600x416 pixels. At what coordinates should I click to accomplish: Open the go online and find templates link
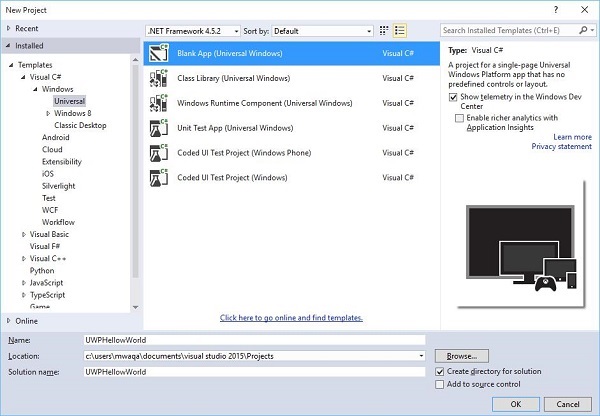(x=291, y=318)
